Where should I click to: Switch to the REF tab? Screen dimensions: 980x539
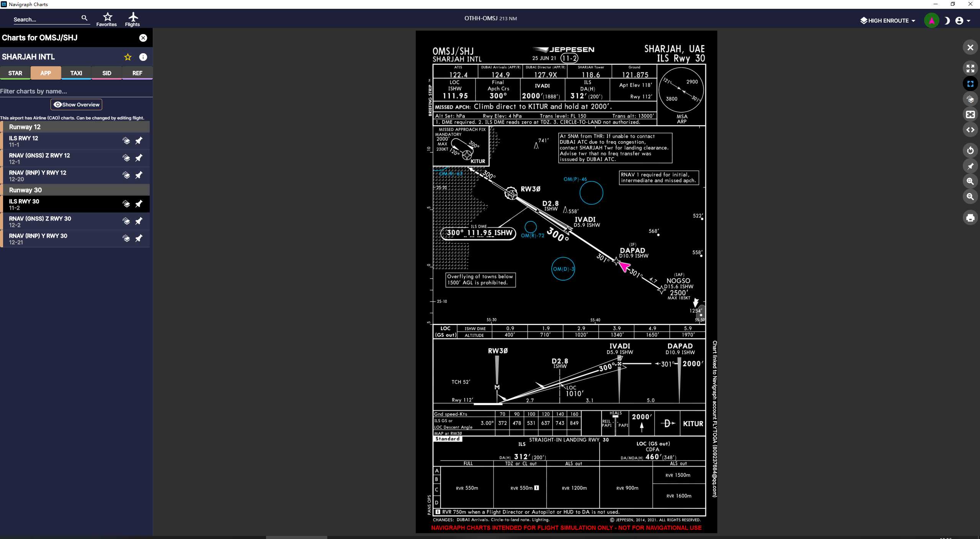pos(137,73)
